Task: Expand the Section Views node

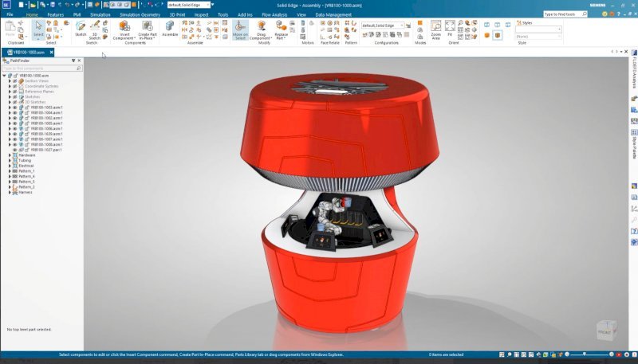Action: pos(10,80)
